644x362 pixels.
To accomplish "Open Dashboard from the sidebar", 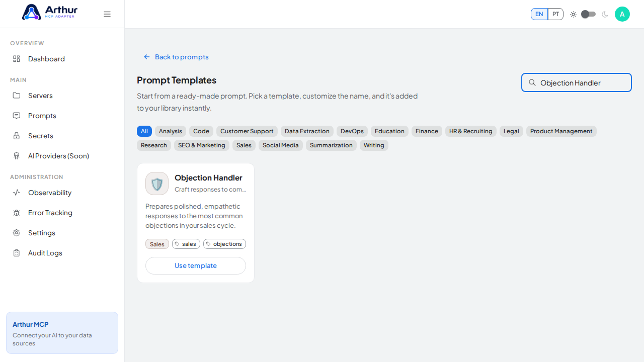I will (x=62, y=59).
